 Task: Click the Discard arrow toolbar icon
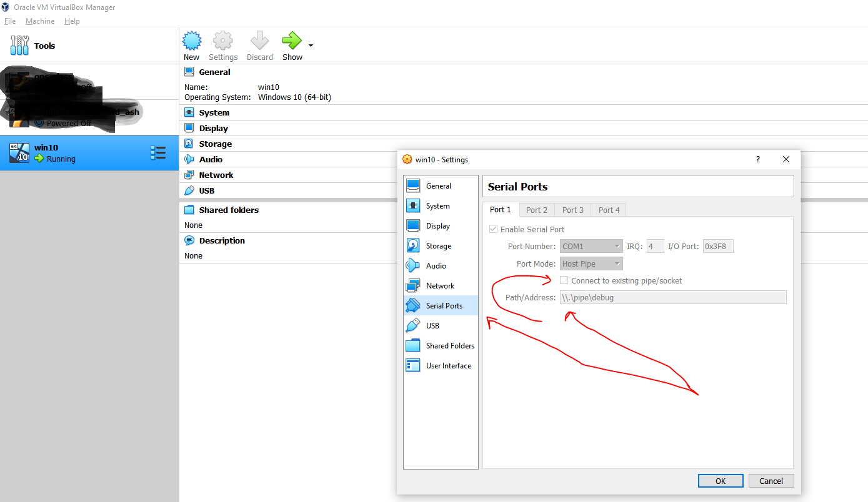pos(259,41)
